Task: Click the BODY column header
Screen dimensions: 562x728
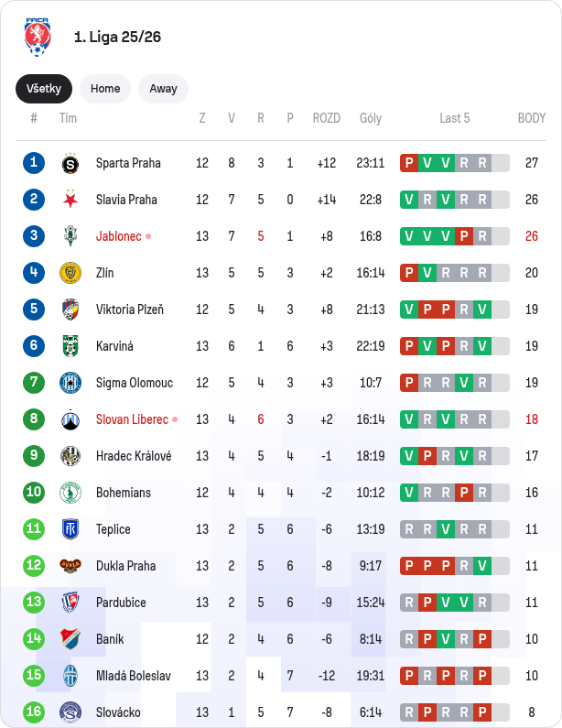Action: click(532, 118)
